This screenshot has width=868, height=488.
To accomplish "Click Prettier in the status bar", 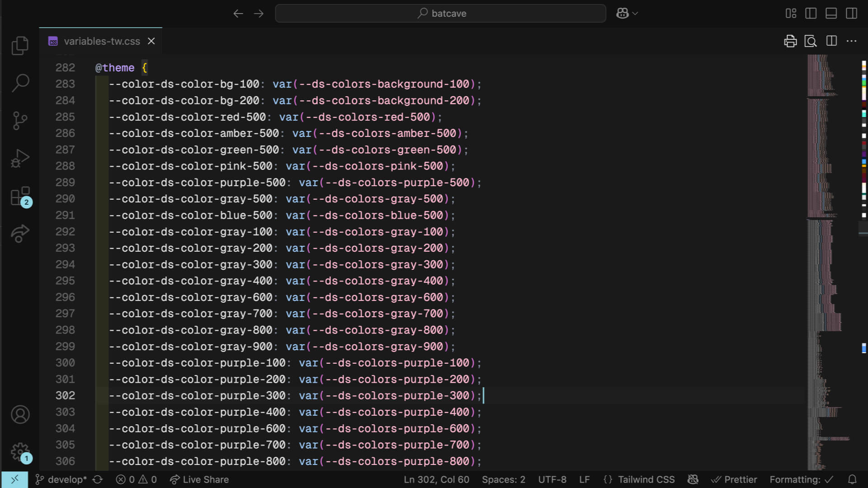I will [734, 479].
